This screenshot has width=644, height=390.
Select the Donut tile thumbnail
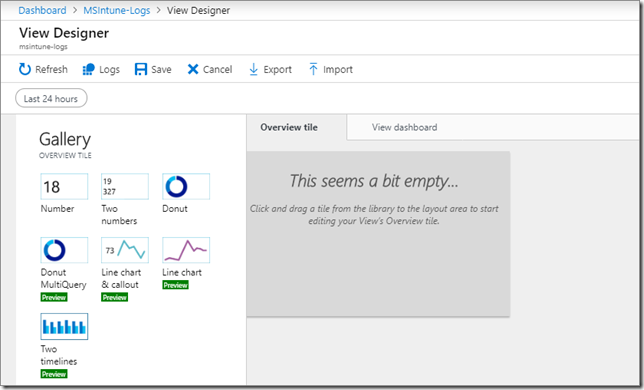(x=186, y=186)
